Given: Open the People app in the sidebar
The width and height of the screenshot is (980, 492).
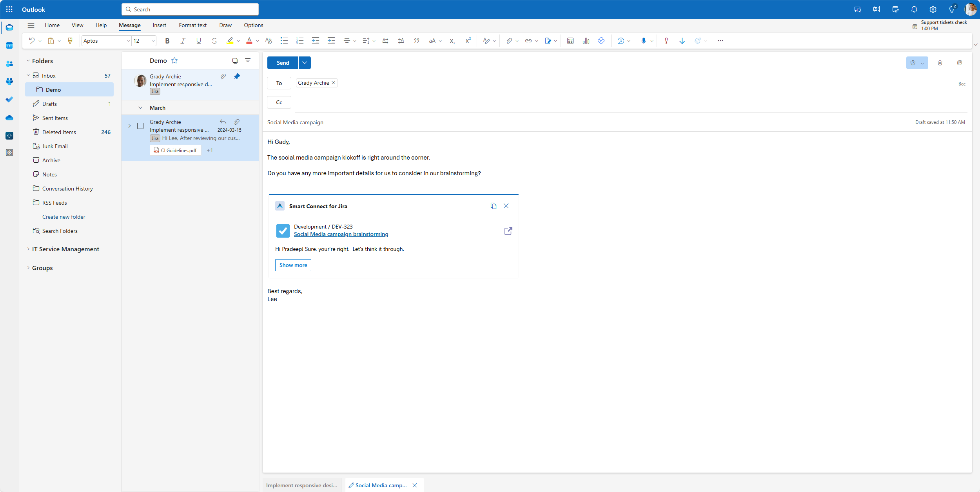Looking at the screenshot, I should [9, 64].
